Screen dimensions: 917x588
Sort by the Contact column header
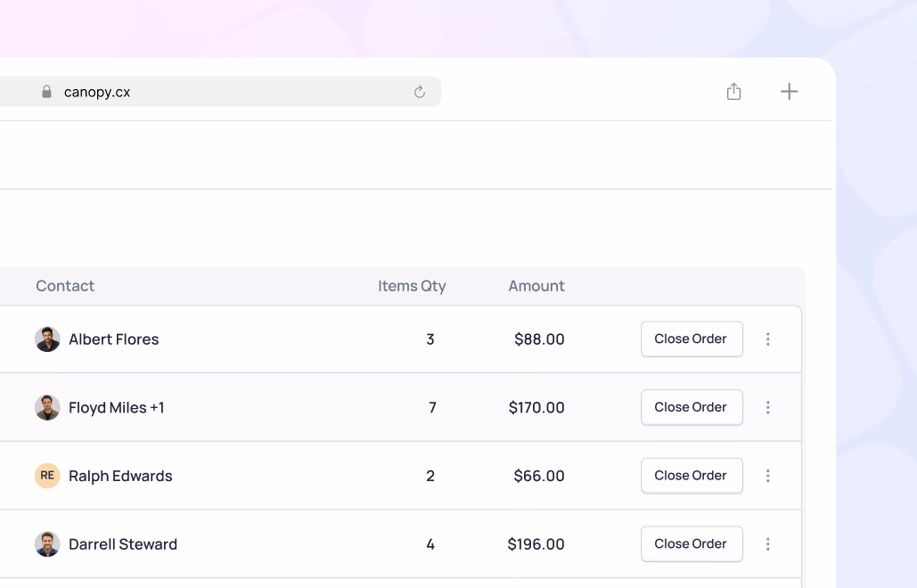[65, 286]
